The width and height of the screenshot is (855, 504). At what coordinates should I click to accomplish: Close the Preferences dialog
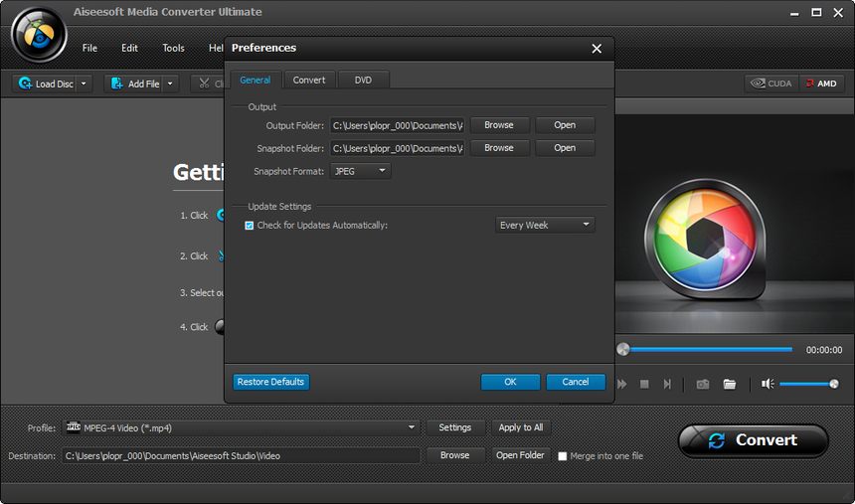597,49
